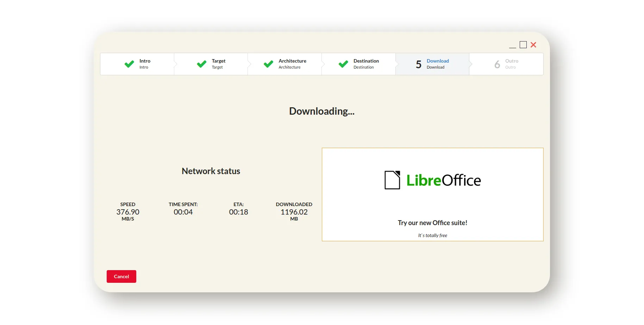
Task: Click the number 6 Outro step icon
Action: (497, 64)
